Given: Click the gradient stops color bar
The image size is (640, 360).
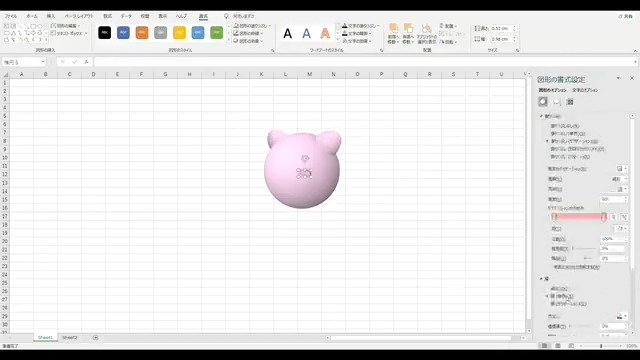Looking at the screenshot, I should pos(579,218).
